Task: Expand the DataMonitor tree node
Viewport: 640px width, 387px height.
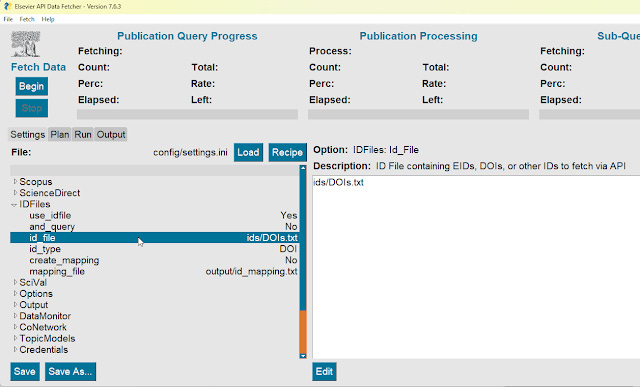Action: tap(15, 316)
